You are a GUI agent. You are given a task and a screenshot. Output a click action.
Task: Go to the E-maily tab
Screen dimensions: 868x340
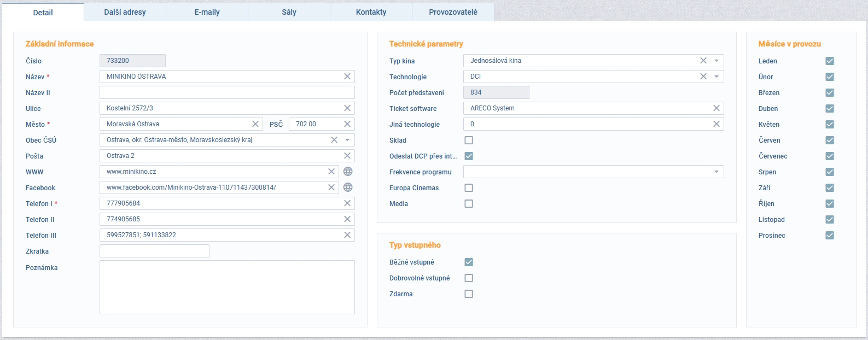pos(207,12)
